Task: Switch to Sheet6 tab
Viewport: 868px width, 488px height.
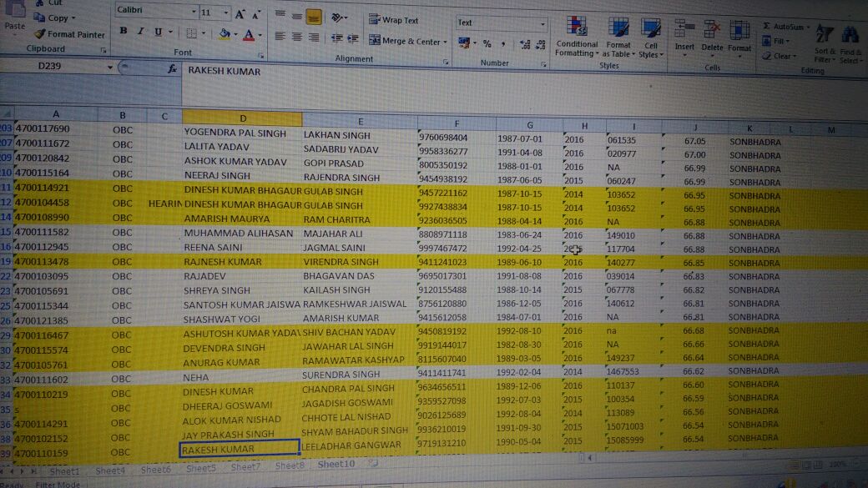Action: pyautogui.click(x=155, y=469)
